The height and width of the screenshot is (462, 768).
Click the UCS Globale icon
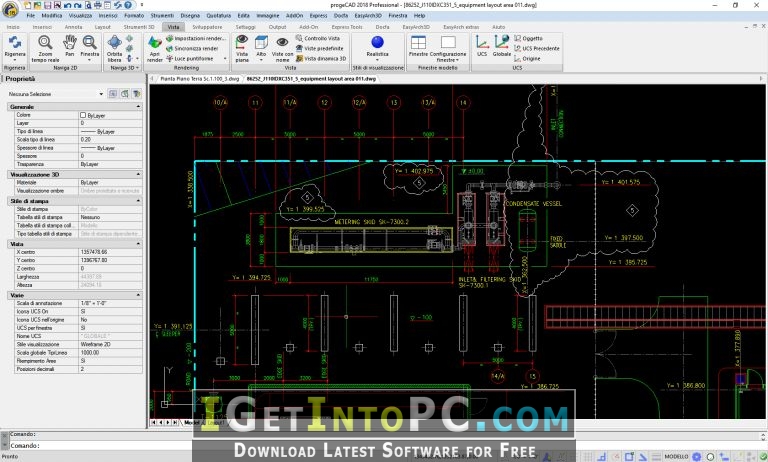click(x=502, y=42)
